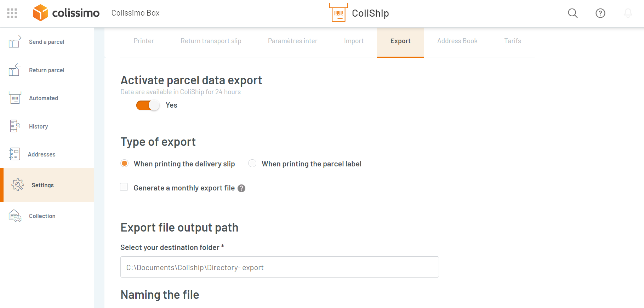The image size is (644, 308).
Task: Click the Return parcel box icon
Action: (x=15, y=70)
